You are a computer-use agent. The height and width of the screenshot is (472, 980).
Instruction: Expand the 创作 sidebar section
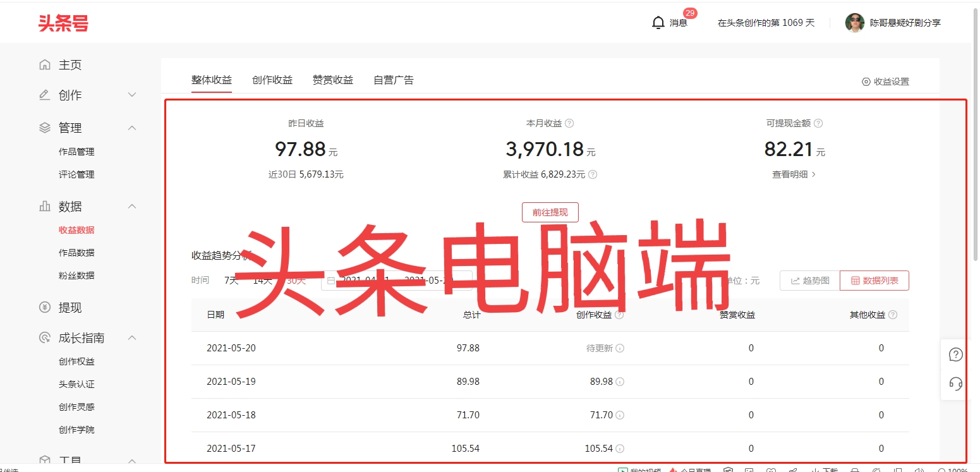coord(132,95)
